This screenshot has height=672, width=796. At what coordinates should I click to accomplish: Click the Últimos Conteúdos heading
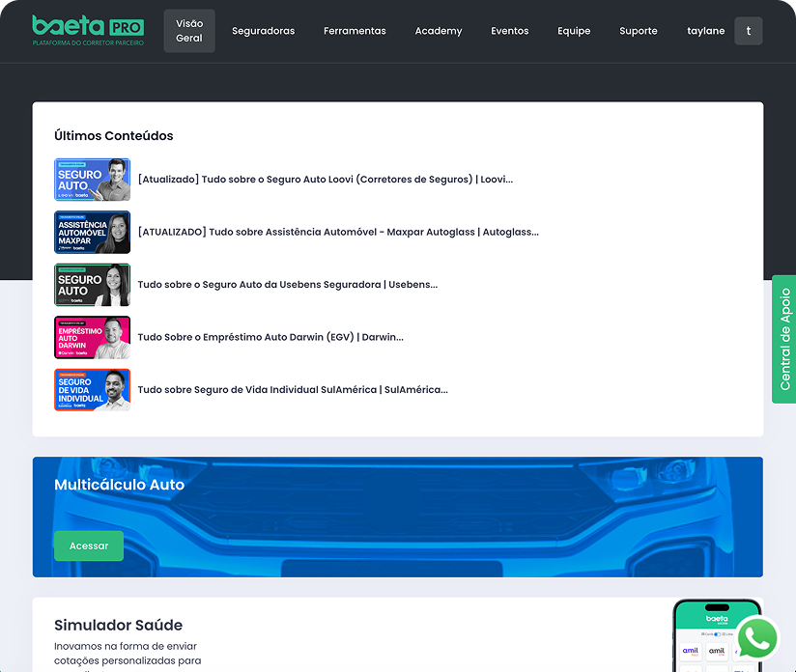point(114,135)
